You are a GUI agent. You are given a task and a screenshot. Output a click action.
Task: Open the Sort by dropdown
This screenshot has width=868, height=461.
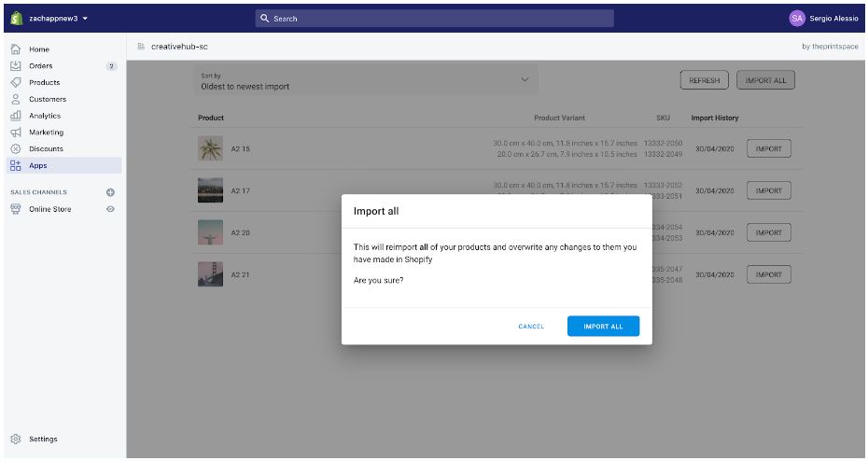(x=365, y=80)
